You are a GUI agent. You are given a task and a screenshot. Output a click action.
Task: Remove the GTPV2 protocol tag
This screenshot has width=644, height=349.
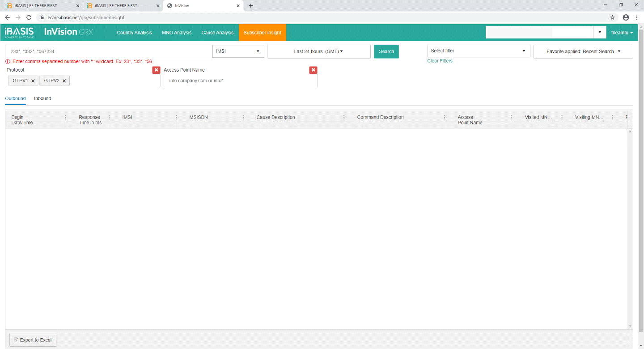point(64,81)
